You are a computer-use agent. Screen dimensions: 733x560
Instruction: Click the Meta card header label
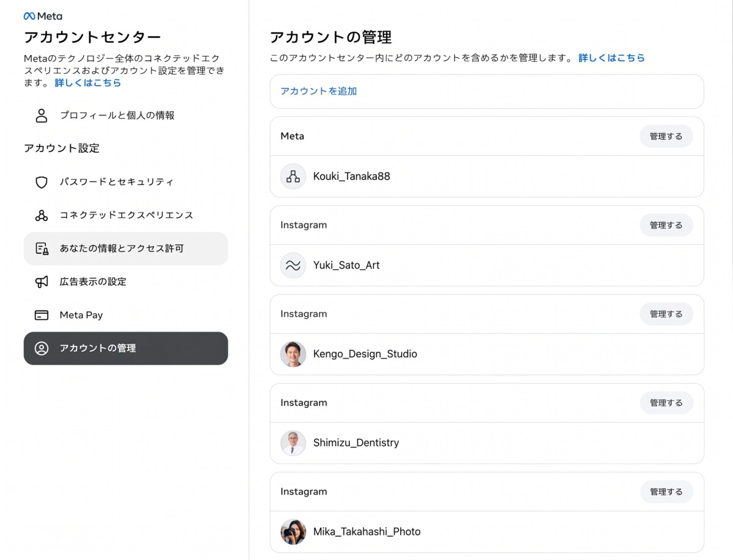click(x=292, y=136)
